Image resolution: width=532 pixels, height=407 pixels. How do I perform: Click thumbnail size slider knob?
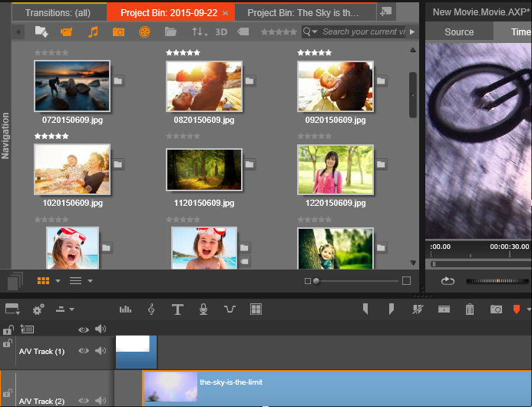pos(316,281)
